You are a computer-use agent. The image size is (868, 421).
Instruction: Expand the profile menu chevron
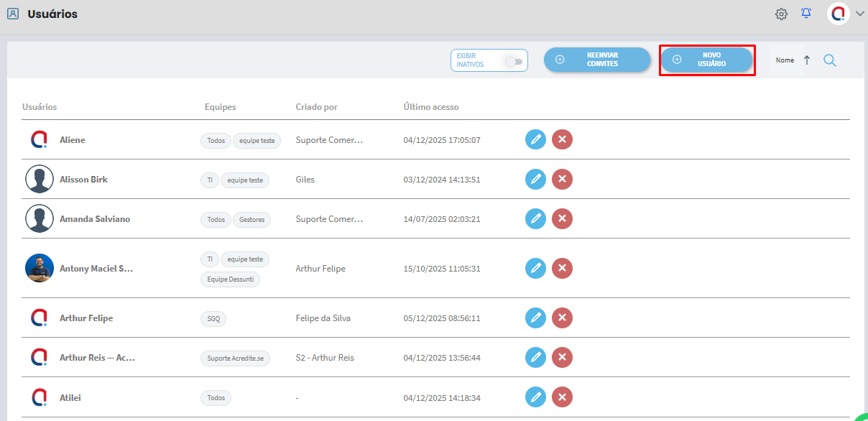860,14
